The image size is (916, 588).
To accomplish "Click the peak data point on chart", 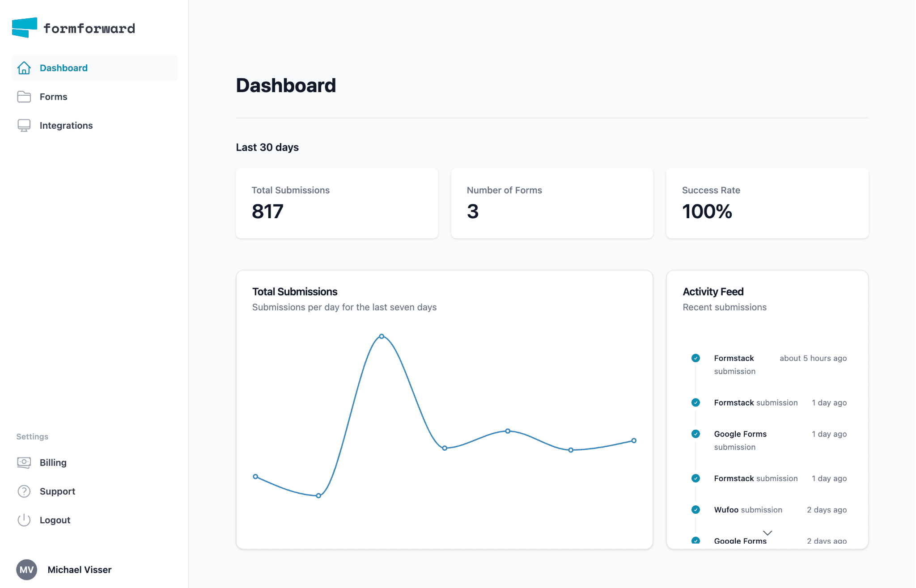I will coord(382,336).
